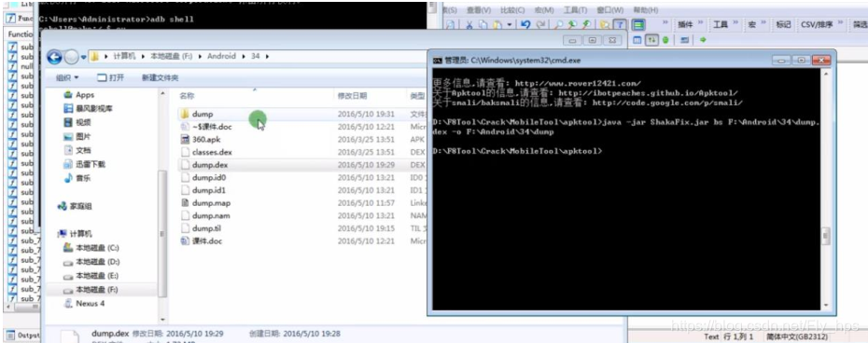Click the window layout icon in second toolbar row
Screen dimensions: 868x343
[x=637, y=40]
